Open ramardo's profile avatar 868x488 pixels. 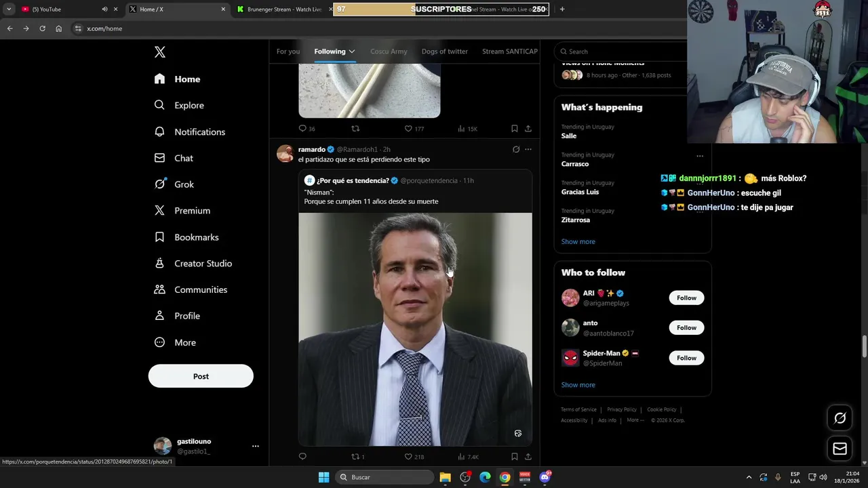285,153
